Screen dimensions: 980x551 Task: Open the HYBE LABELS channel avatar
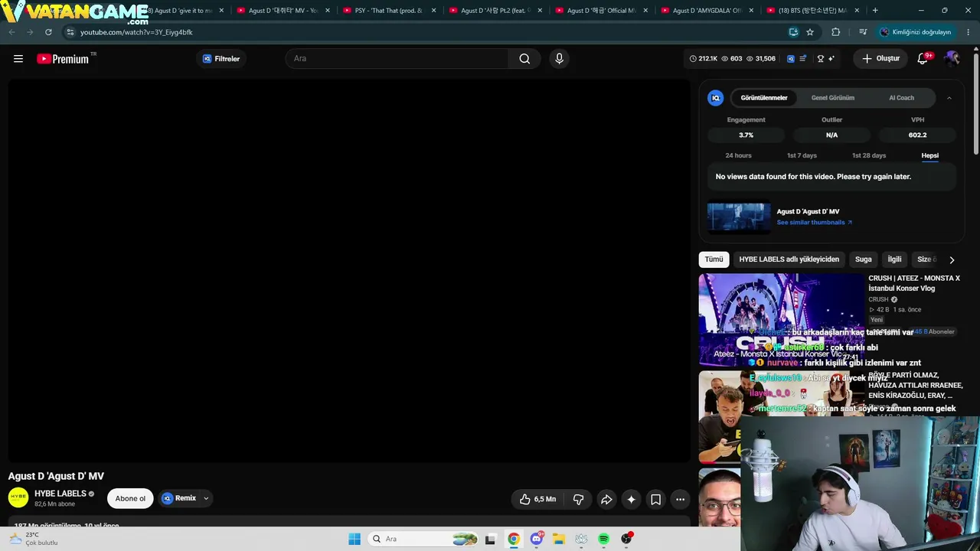coord(18,497)
